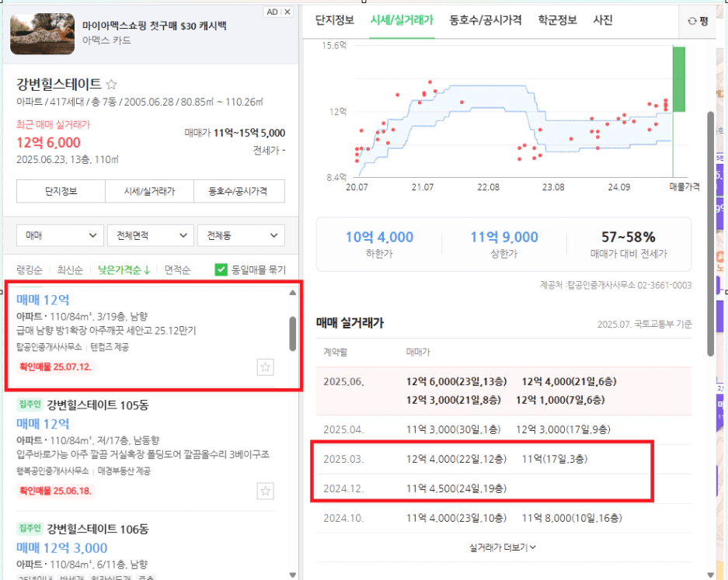Toggle the 동일매물 묶기 checkbox
This screenshot has height=580, width=728.
click(221, 269)
